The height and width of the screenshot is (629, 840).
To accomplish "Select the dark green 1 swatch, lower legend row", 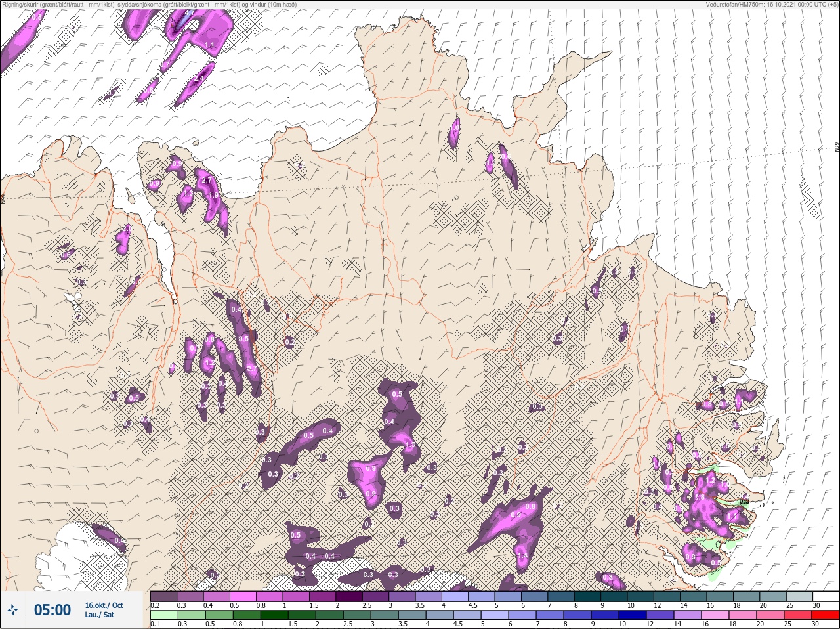I will click(x=275, y=615).
